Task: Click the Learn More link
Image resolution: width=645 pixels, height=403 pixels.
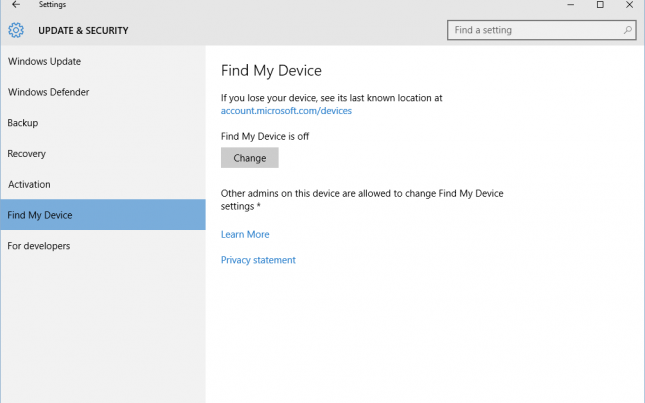Action: pyautogui.click(x=245, y=235)
